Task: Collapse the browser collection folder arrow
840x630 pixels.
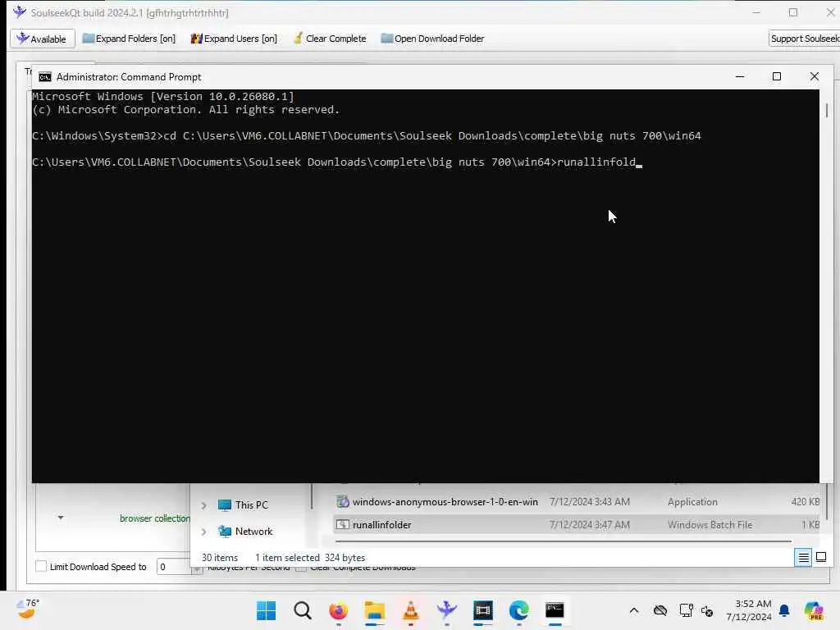Action: pyautogui.click(x=61, y=518)
